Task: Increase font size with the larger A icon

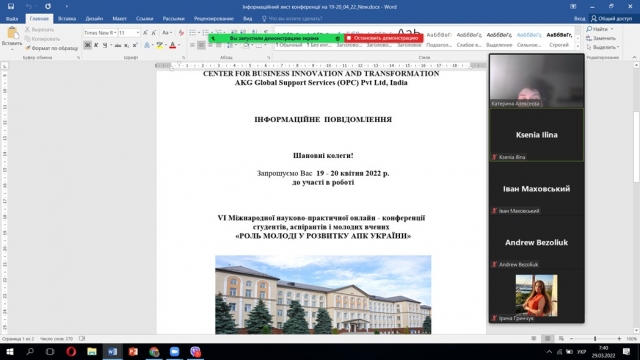Action: (145, 33)
